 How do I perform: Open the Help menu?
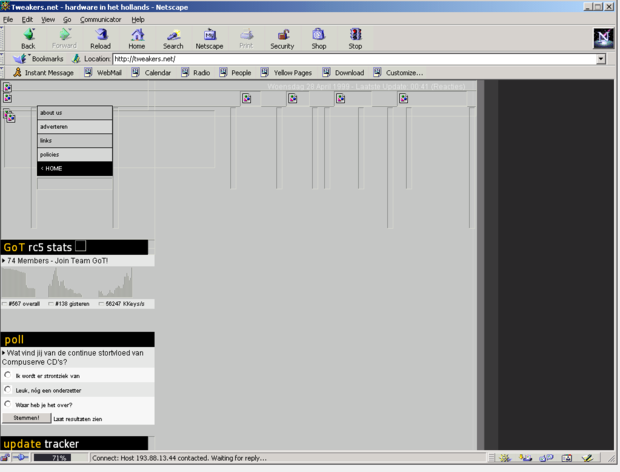(x=138, y=19)
